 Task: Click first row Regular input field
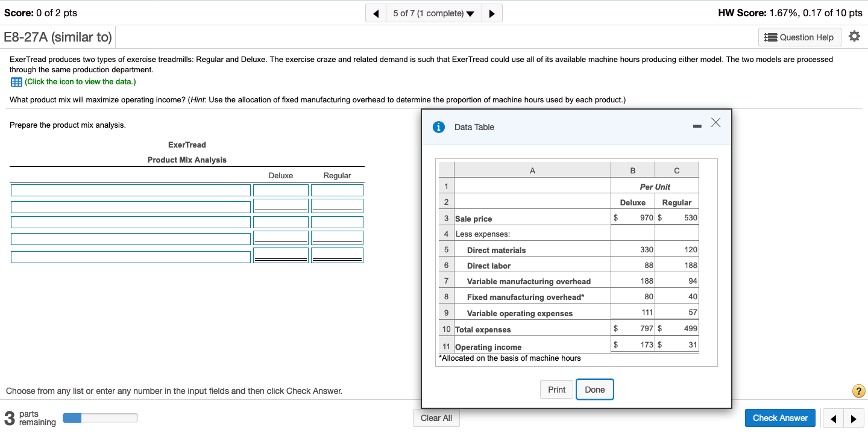(337, 190)
